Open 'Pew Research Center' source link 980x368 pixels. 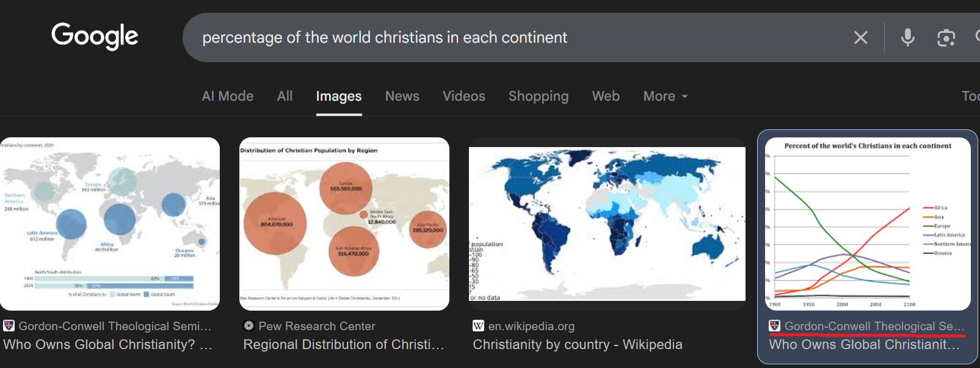(x=317, y=327)
